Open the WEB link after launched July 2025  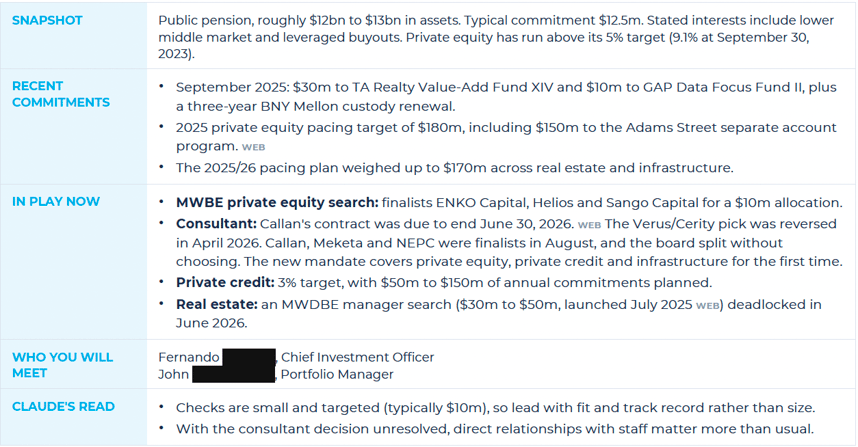pyautogui.click(x=708, y=305)
